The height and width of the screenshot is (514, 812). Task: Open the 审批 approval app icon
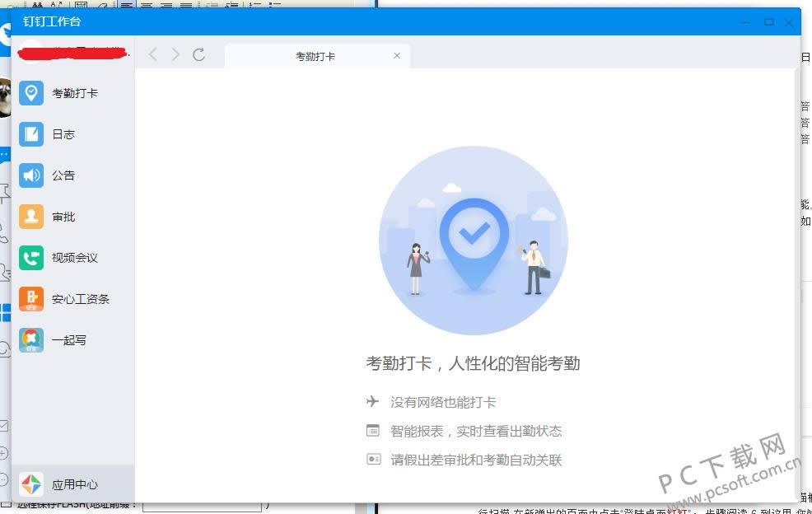31,216
